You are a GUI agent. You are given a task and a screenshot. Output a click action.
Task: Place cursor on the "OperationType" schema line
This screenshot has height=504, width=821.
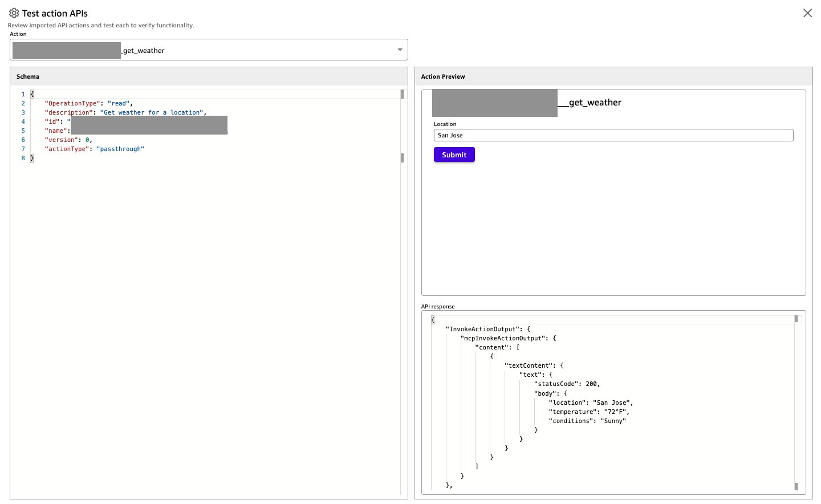tap(88, 103)
